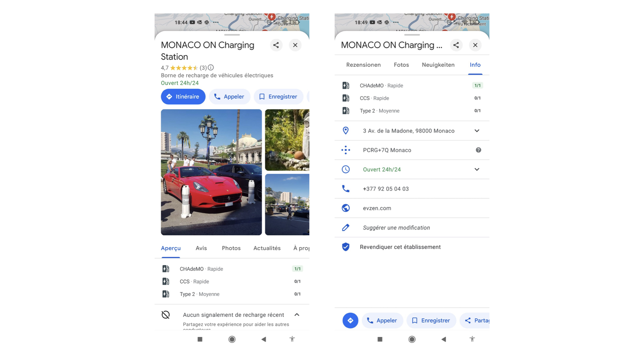Open garden plants photo thumbnail
The image size is (644, 362).
pyautogui.click(x=287, y=140)
